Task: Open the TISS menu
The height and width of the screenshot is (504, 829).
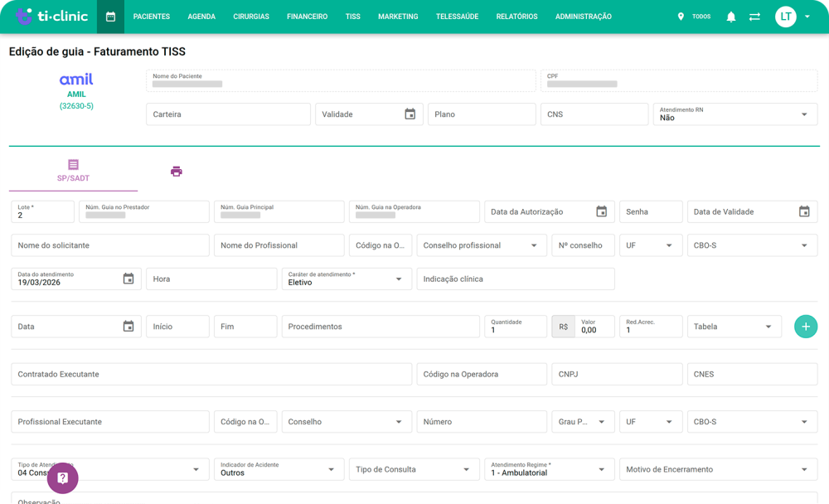Action: coord(352,17)
